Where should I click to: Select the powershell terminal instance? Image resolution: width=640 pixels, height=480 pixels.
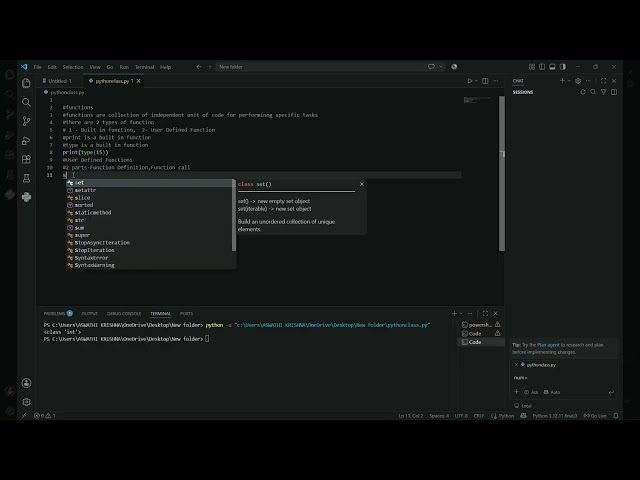(x=481, y=324)
